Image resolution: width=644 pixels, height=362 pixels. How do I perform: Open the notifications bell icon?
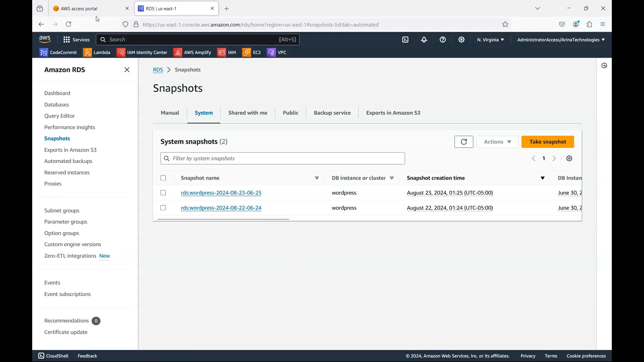point(424,39)
